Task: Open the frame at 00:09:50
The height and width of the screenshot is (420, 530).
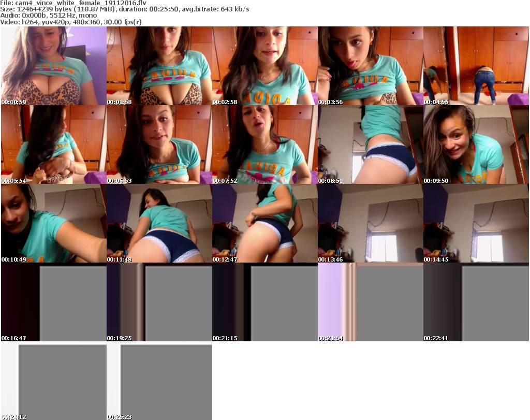Action: tap(476, 144)
